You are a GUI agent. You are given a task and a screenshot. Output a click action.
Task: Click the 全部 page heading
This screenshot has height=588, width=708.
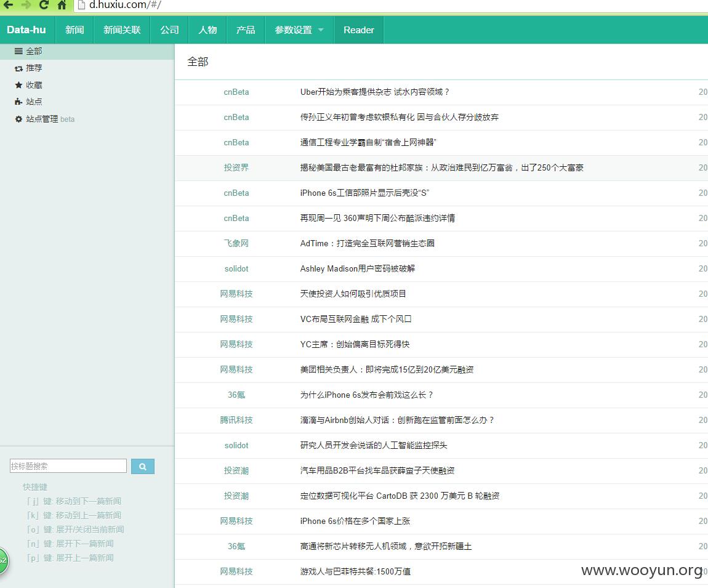pos(198,62)
